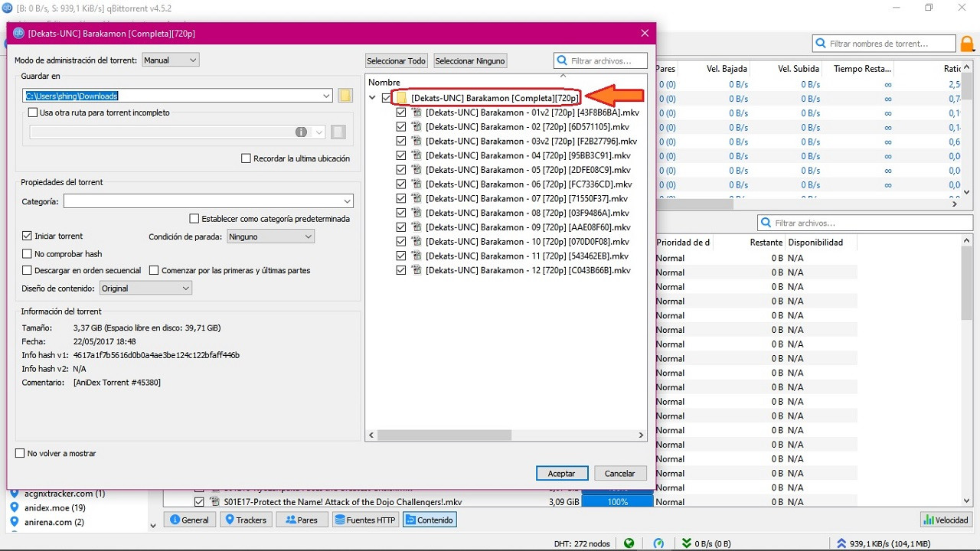The height and width of the screenshot is (551, 980).
Task: Switch to the General tab
Action: tap(188, 520)
